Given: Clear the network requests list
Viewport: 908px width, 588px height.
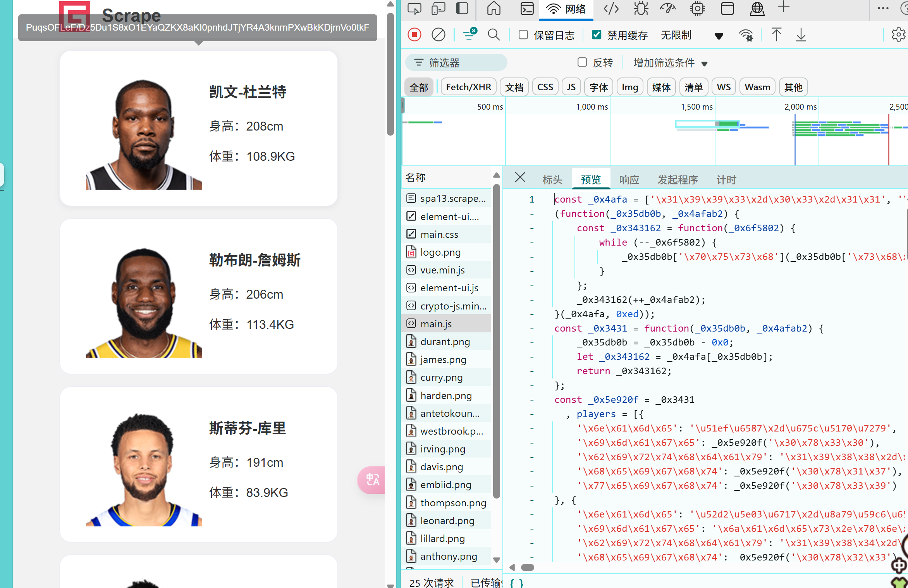Looking at the screenshot, I should [x=438, y=34].
